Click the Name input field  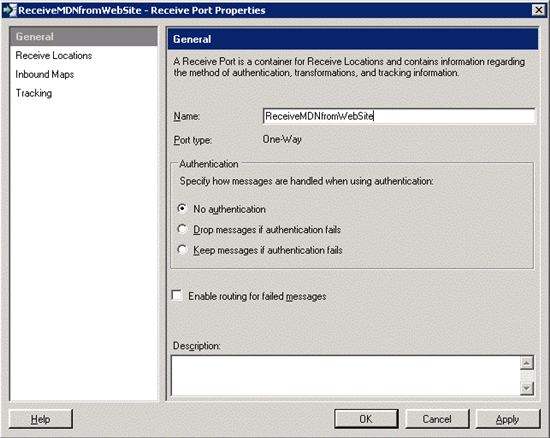coord(399,116)
